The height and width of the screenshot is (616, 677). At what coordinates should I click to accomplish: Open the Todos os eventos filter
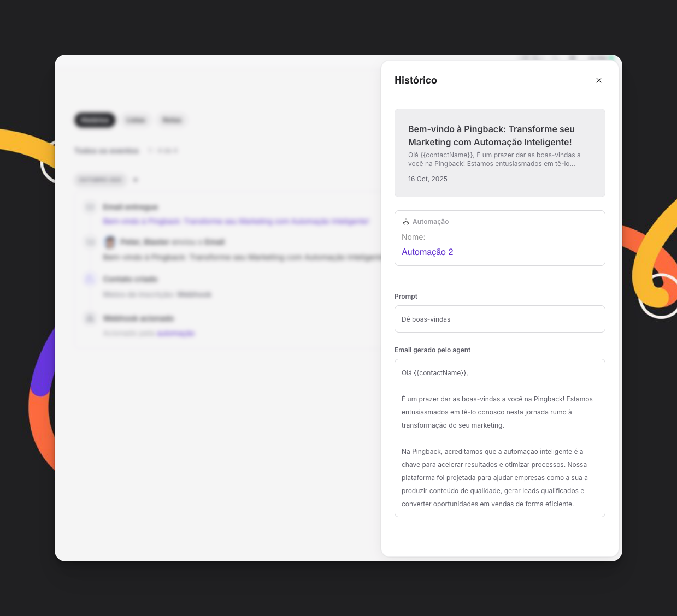pyautogui.click(x=107, y=151)
